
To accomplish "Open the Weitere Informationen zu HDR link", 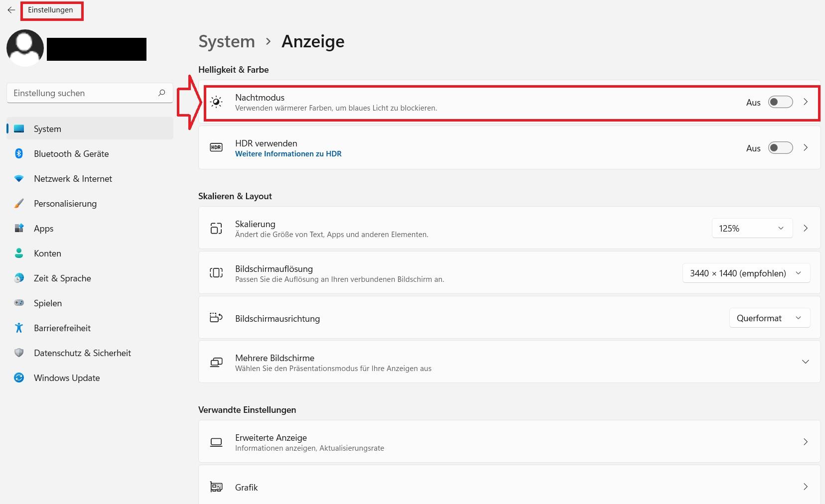I will pos(288,154).
